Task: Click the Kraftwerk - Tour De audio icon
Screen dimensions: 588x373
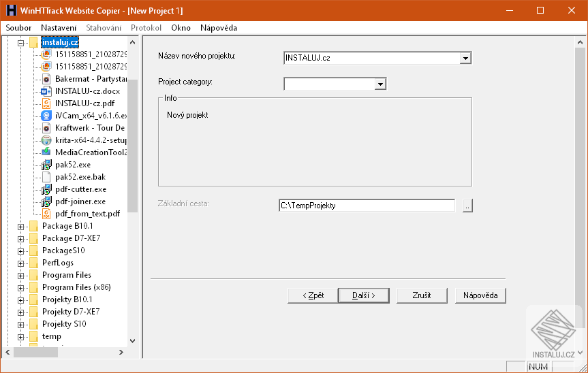Action: [x=46, y=128]
